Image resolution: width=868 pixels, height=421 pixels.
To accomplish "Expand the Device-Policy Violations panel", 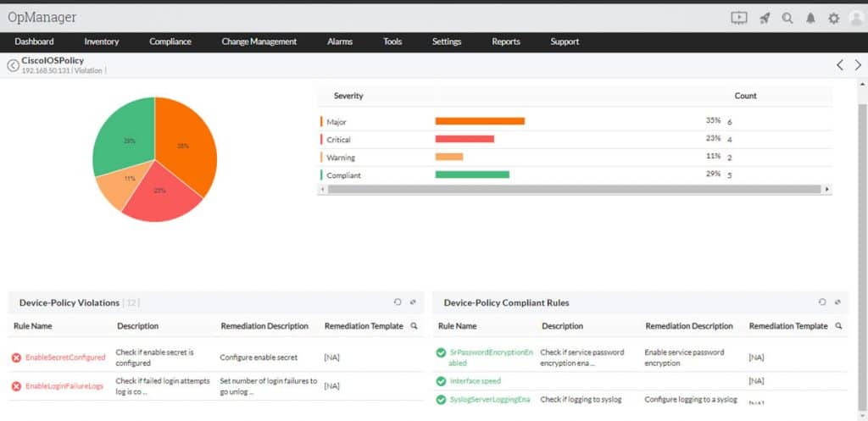I will (413, 302).
